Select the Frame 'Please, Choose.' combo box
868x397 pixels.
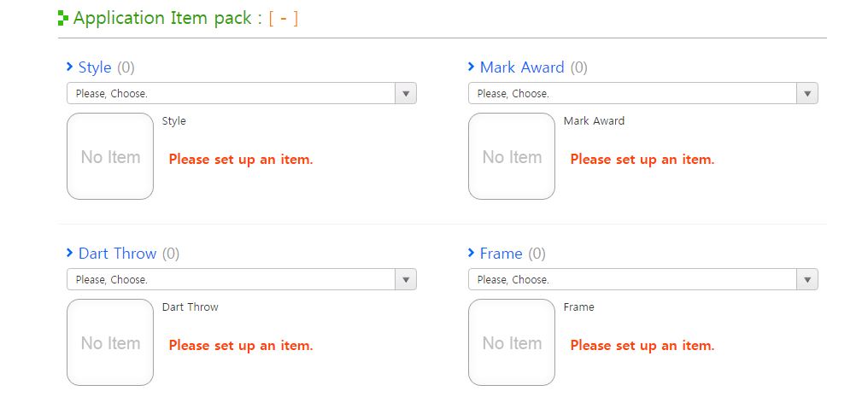[x=642, y=279]
